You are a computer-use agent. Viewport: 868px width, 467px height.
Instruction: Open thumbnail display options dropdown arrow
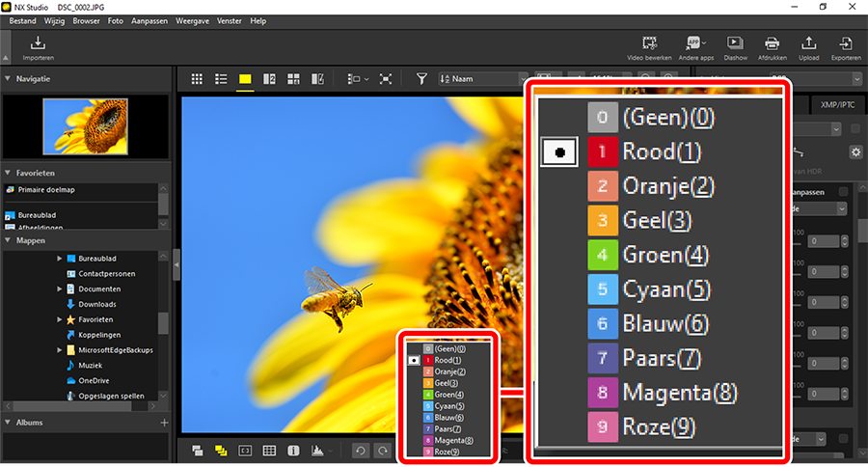pos(366,79)
